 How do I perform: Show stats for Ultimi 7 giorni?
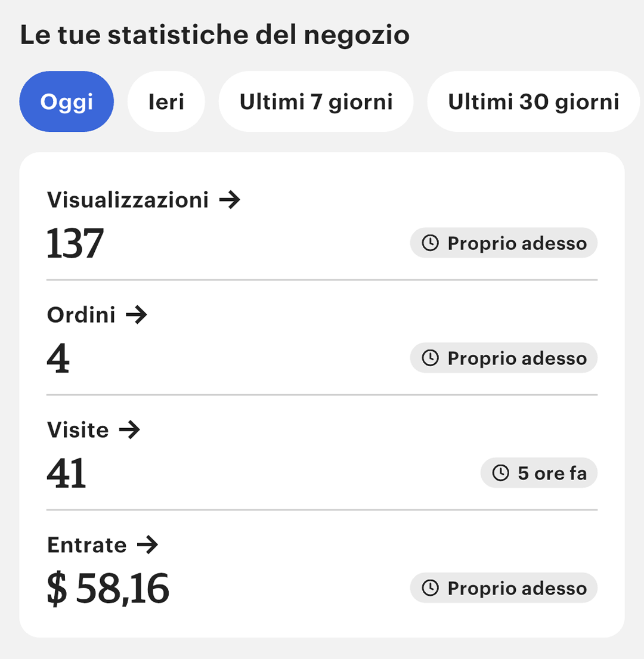[x=316, y=101]
